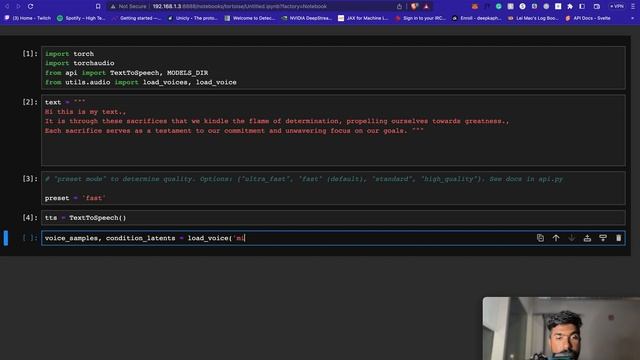640x360 pixels.
Task: Open the Spotify bookmark
Action: pos(81,18)
